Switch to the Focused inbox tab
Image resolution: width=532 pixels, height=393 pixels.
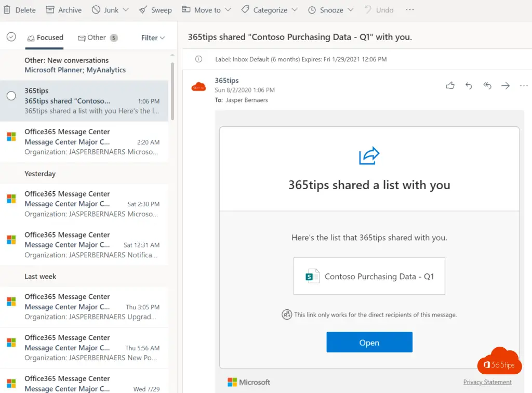click(x=45, y=37)
